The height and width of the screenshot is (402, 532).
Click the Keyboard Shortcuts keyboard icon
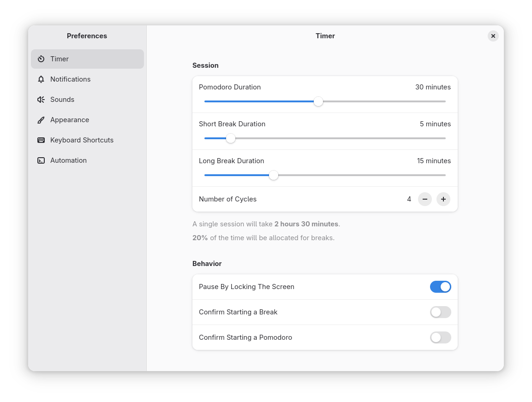(x=41, y=140)
